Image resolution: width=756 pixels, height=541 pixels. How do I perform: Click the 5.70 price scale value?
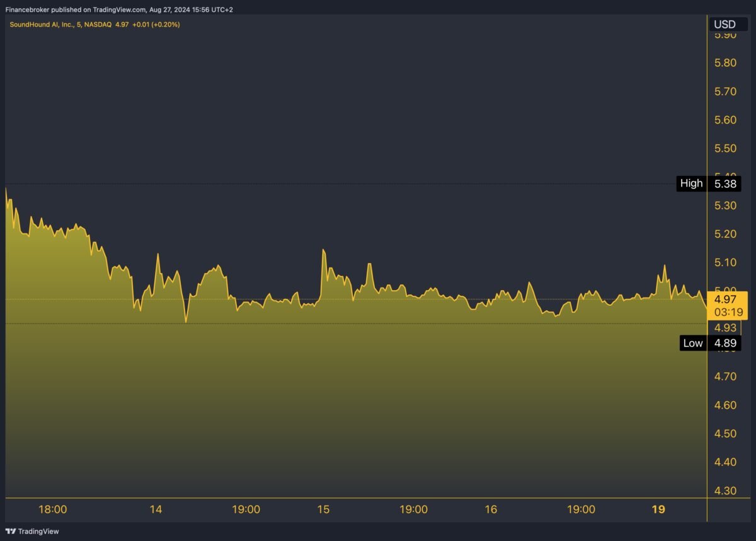click(x=725, y=91)
